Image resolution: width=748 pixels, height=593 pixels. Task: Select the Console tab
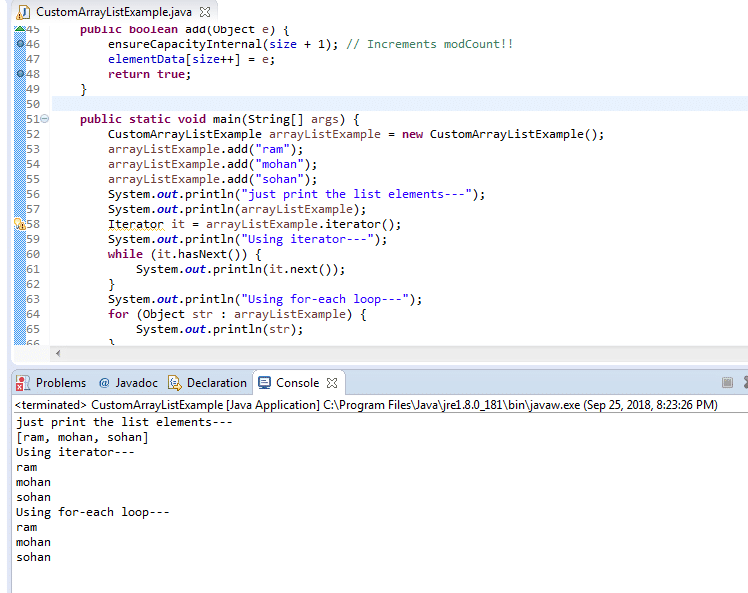297,383
